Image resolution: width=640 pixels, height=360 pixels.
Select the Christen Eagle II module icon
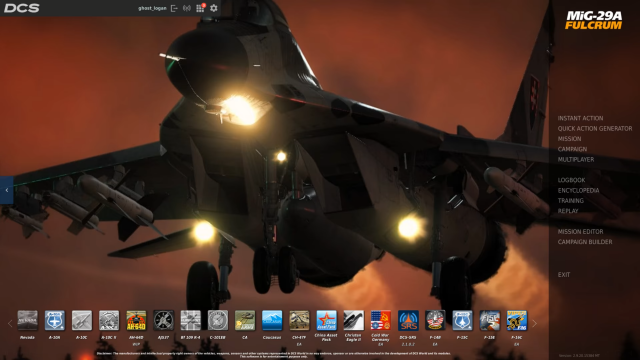pyautogui.click(x=353, y=320)
